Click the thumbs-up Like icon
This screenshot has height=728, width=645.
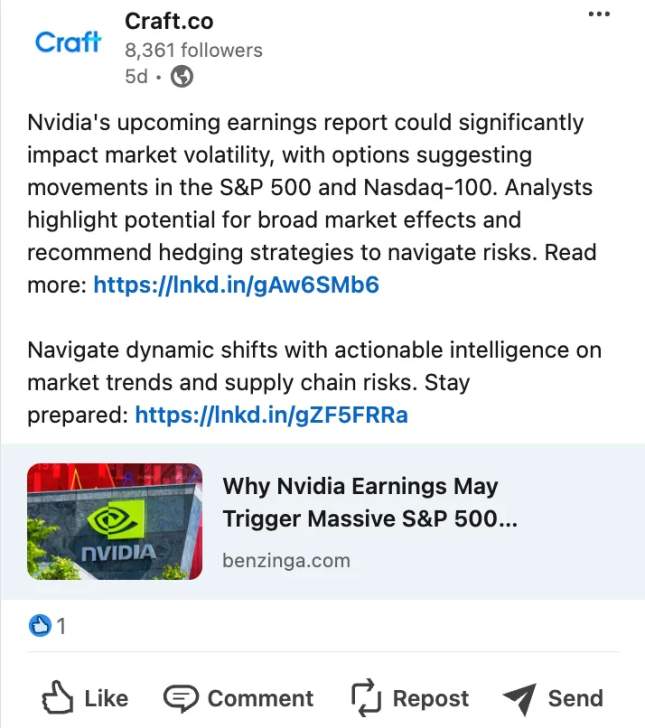coord(58,697)
